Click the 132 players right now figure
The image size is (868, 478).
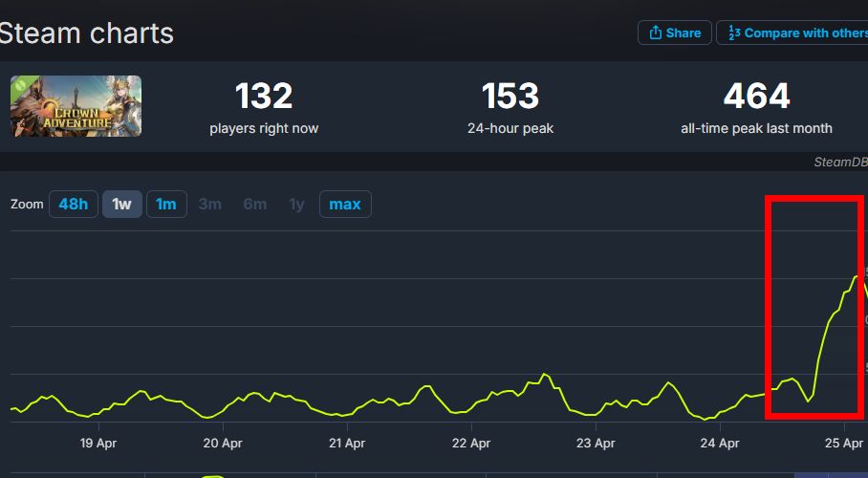pos(264,96)
